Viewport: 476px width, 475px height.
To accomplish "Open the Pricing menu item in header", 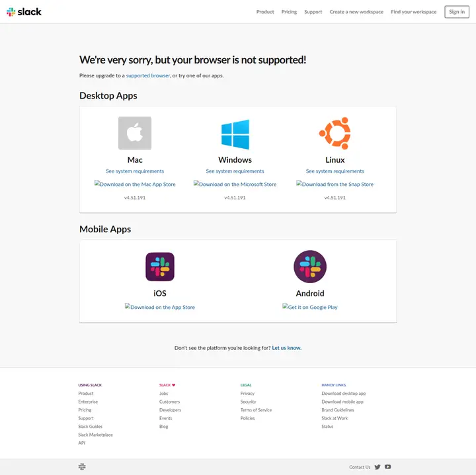I will (289, 12).
